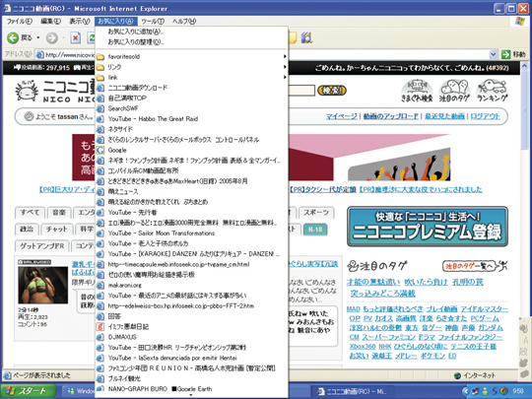Click the ニコニコプレミアム登録 banner
532x399 pixels.
coord(428,227)
